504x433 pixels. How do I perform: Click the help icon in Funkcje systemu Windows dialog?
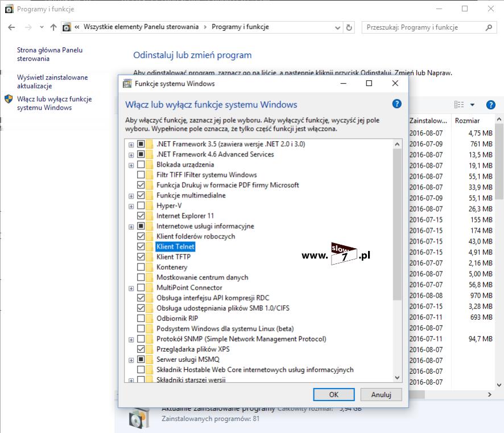[x=397, y=104]
